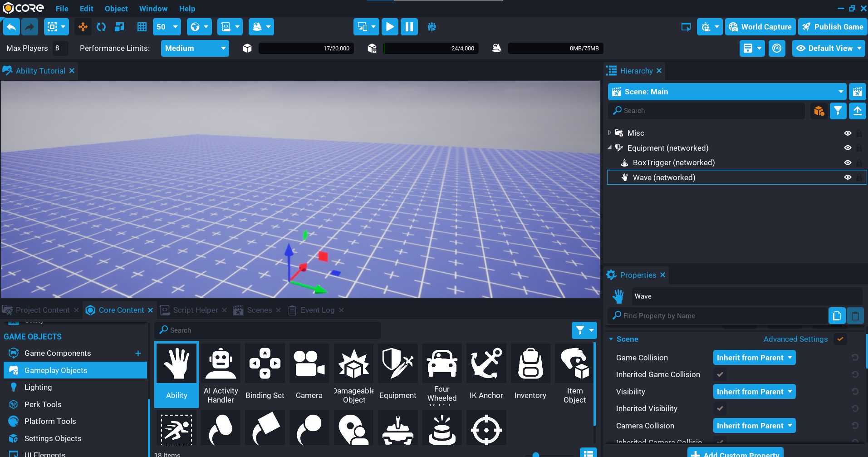
Task: Toggle grid snapping icon
Action: 142,27
